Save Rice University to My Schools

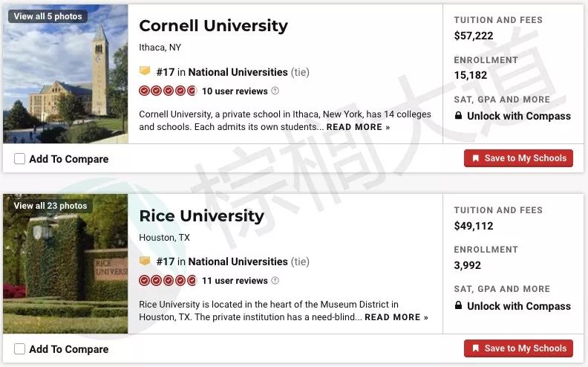(518, 348)
